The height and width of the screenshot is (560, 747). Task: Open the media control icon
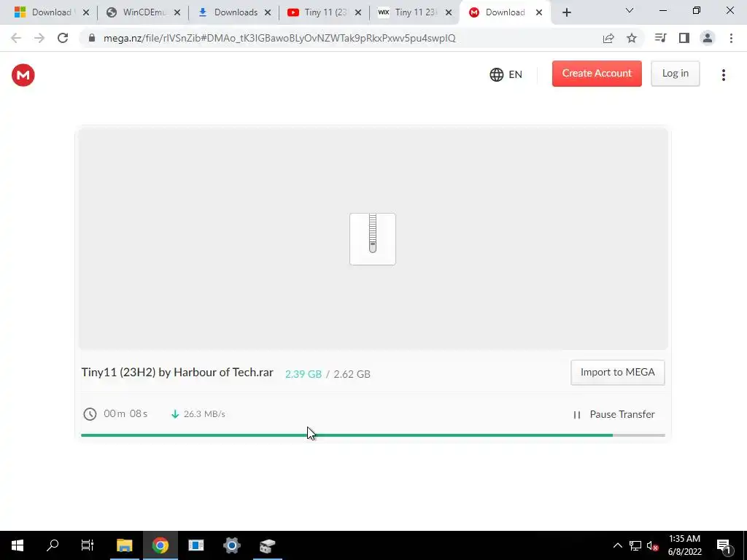tap(660, 38)
